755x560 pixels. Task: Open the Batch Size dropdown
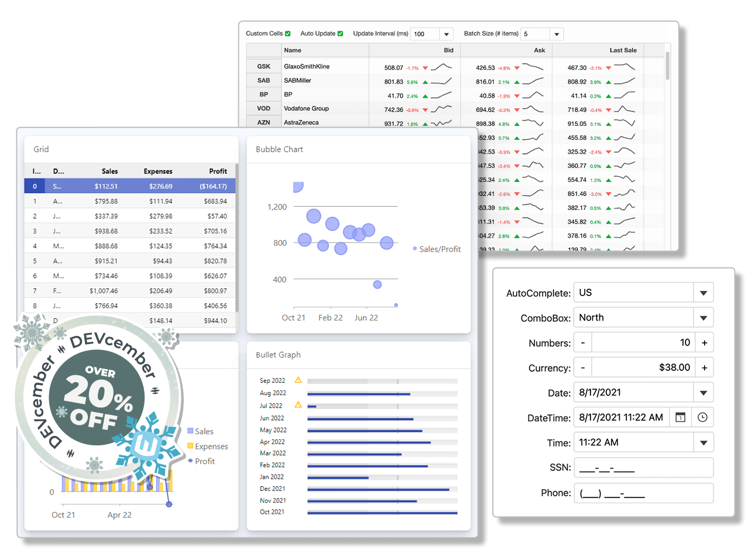(x=557, y=35)
